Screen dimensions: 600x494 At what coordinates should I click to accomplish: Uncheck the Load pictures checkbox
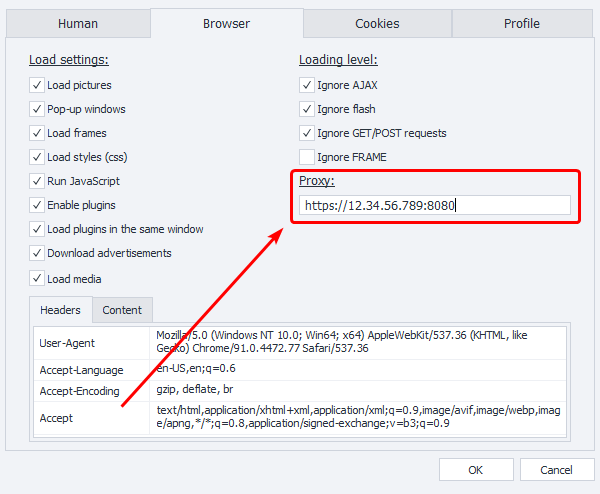point(37,85)
